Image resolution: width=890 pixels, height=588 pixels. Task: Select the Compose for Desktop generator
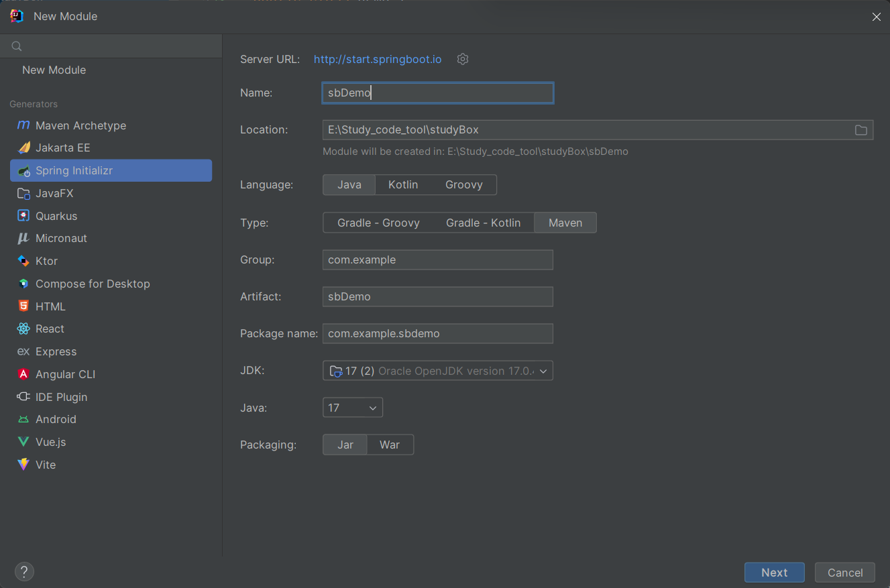tap(111, 284)
